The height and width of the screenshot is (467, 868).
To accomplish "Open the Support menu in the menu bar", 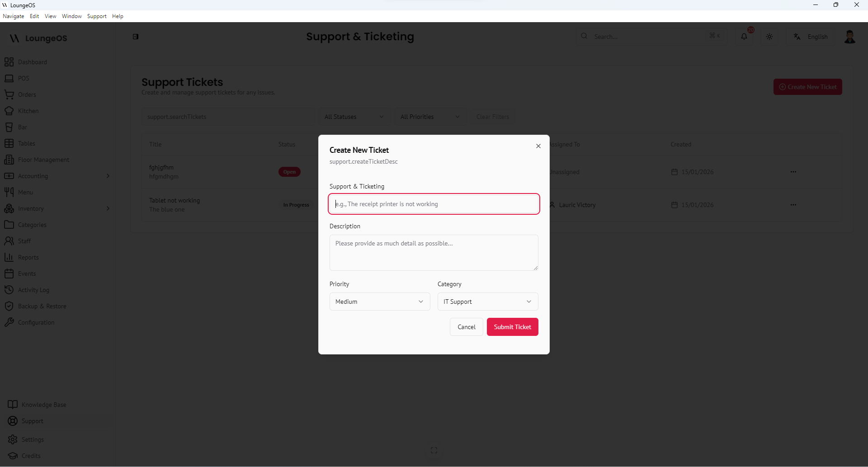I will (97, 16).
